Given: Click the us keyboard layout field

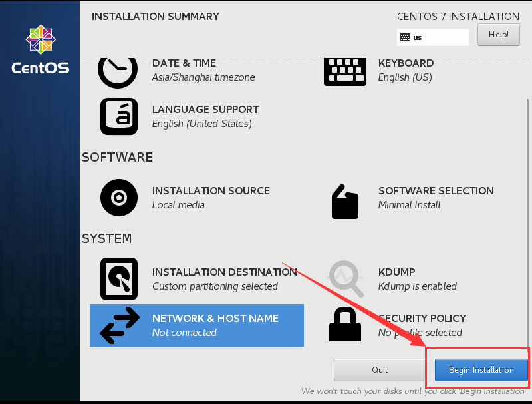Looking at the screenshot, I should 433,37.
